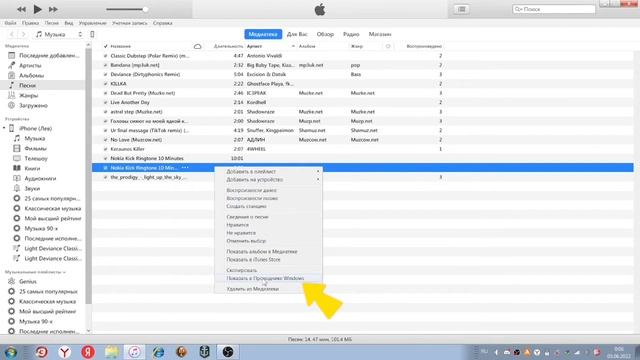Expand the Добавить на устройство submenu
The width and height of the screenshot is (640, 360).
point(269,180)
